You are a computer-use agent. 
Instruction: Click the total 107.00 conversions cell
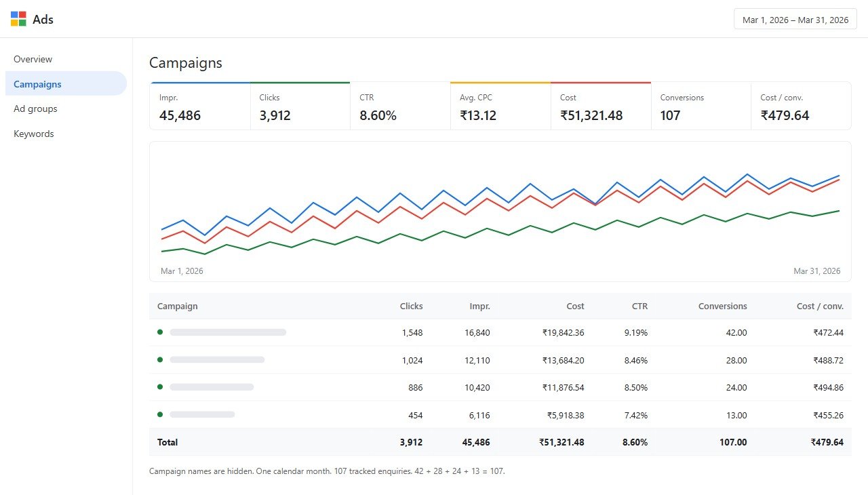734,442
